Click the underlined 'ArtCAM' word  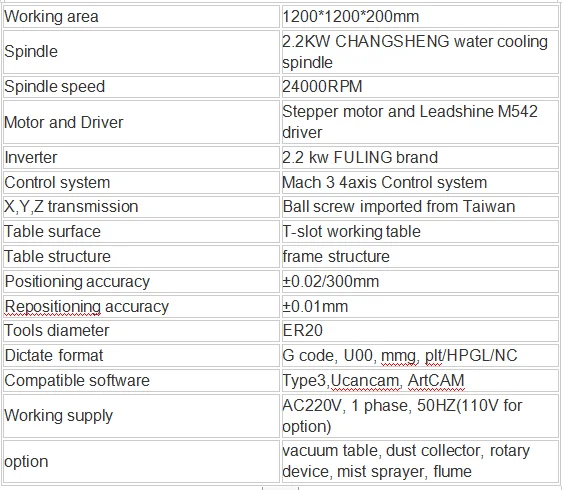pyautogui.click(x=436, y=381)
